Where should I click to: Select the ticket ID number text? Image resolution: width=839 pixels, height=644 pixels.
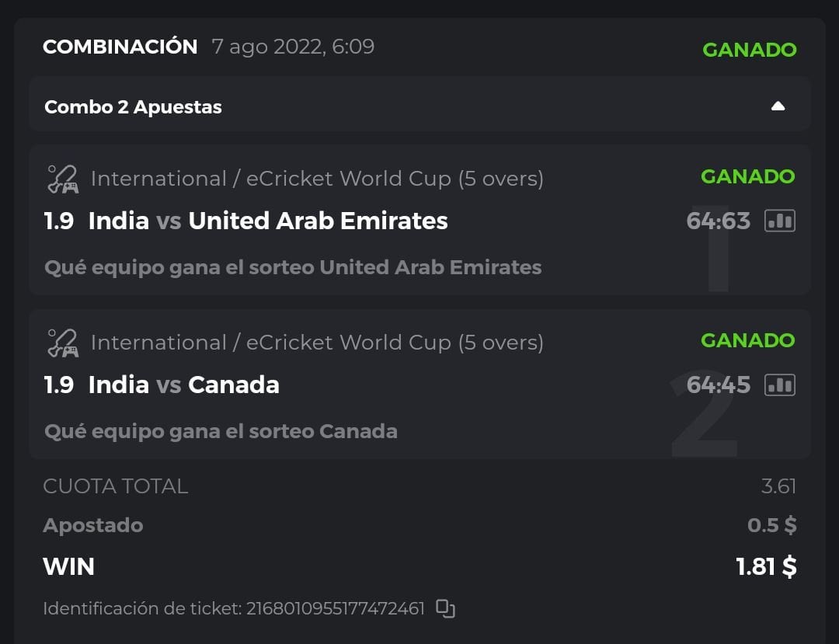coord(336,608)
